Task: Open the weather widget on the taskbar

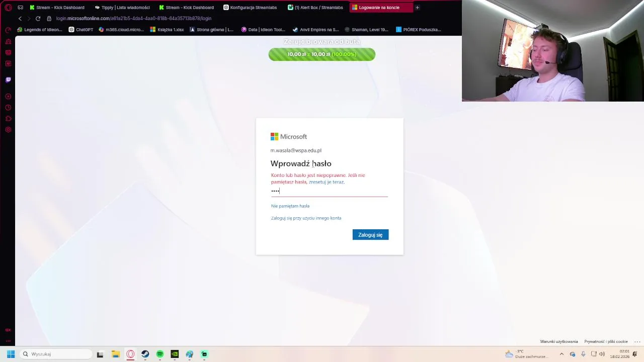Action: 526,354
